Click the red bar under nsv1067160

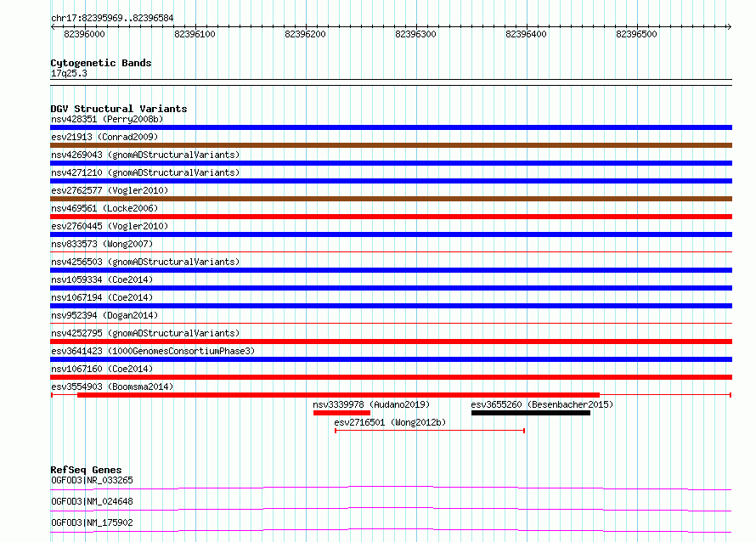point(391,377)
